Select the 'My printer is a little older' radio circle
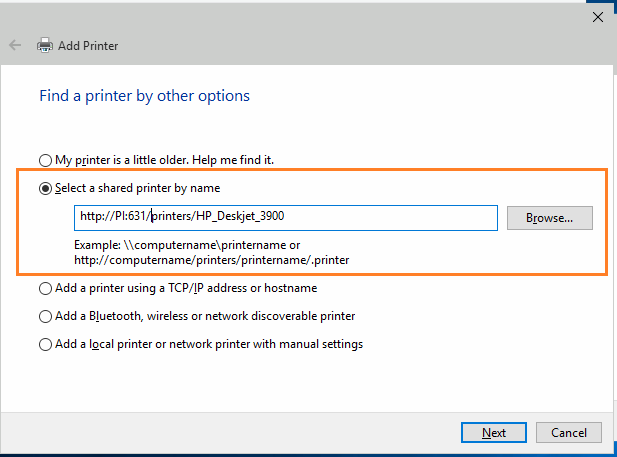 point(45,160)
